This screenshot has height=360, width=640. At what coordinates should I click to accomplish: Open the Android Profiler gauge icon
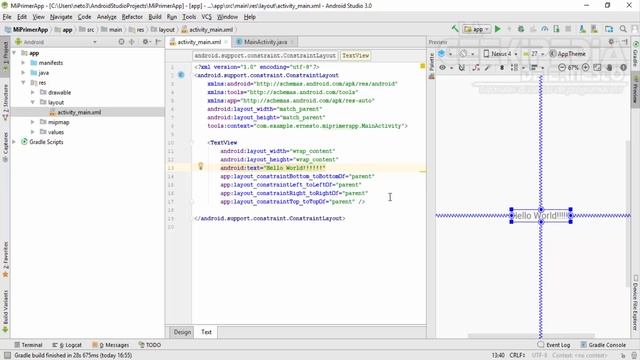[x=544, y=29]
